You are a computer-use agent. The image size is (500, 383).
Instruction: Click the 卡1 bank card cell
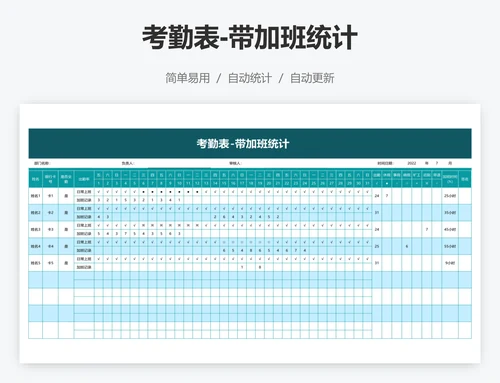[50, 196]
